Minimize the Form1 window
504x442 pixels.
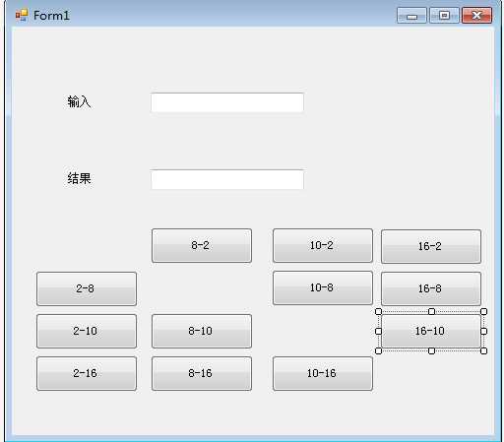(411, 16)
